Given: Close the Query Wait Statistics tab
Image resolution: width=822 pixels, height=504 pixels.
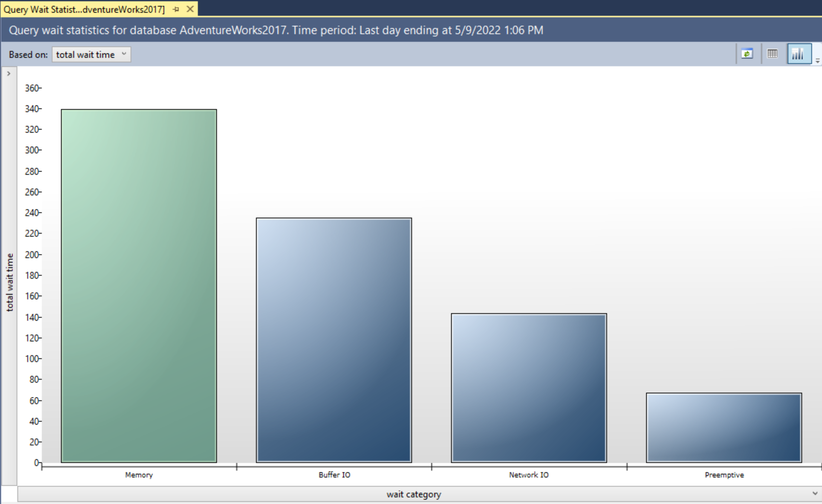Looking at the screenshot, I should [x=189, y=9].
